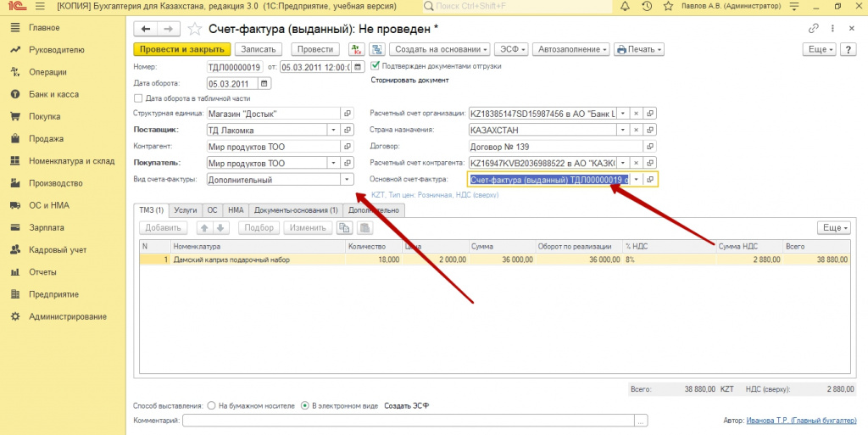The image size is (868, 435).
Task: Click Записать button
Action: tap(259, 49)
